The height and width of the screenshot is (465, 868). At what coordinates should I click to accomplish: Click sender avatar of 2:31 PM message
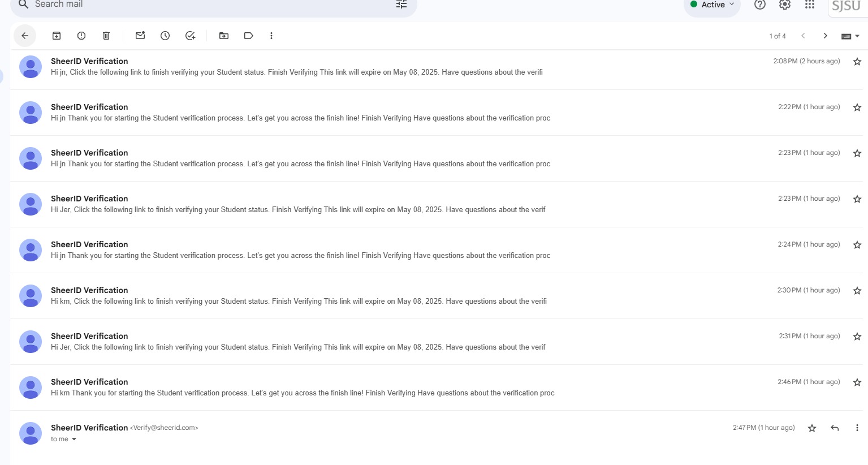click(x=31, y=342)
